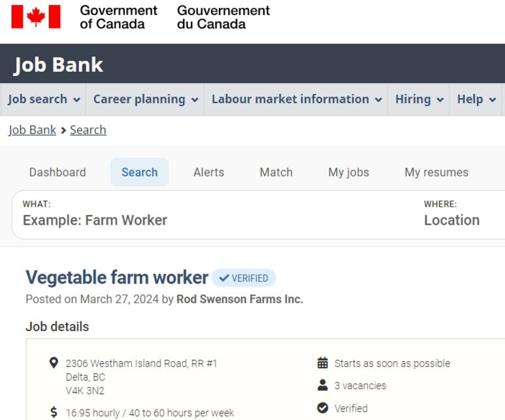Click the person vacancies icon
The width and height of the screenshot is (505, 420).
[x=322, y=385]
